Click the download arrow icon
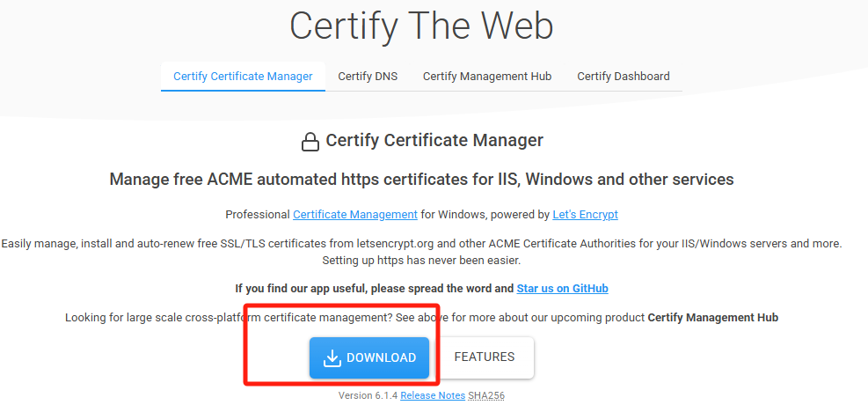Viewport: 868px width, 405px height. (332, 357)
